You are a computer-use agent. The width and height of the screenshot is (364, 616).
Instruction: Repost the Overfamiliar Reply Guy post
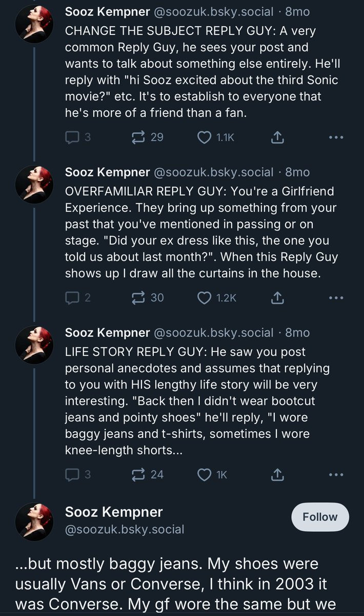coord(138,297)
